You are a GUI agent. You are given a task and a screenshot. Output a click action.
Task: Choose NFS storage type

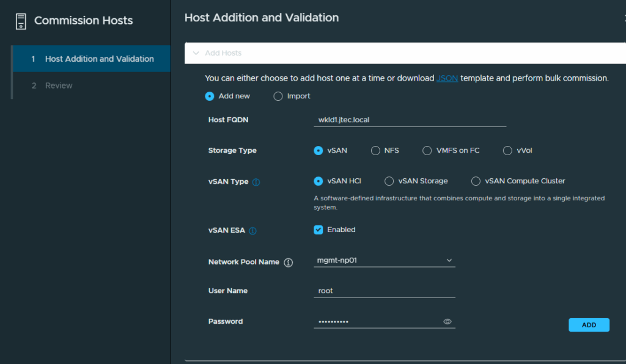tap(375, 151)
